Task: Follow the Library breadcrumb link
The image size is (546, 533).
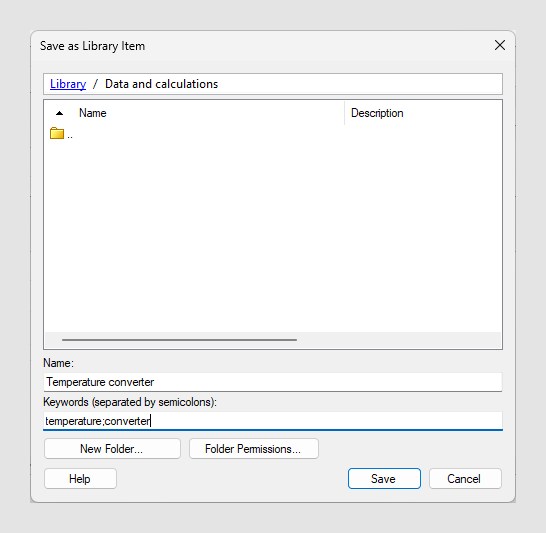Action: 68,84
